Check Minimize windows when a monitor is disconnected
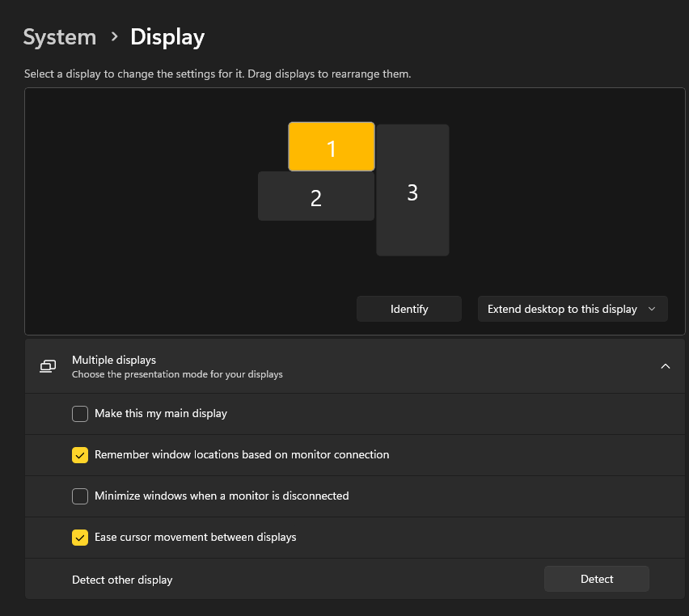Screen dimensions: 689x616 tap(80, 496)
